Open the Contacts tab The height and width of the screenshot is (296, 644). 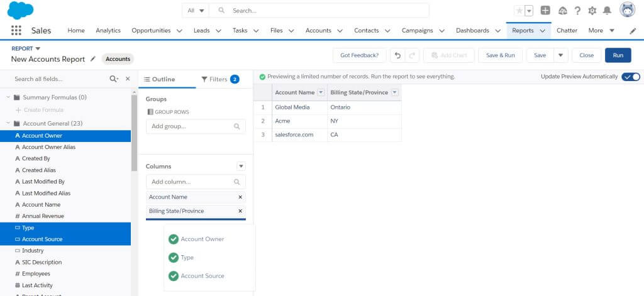point(367,30)
